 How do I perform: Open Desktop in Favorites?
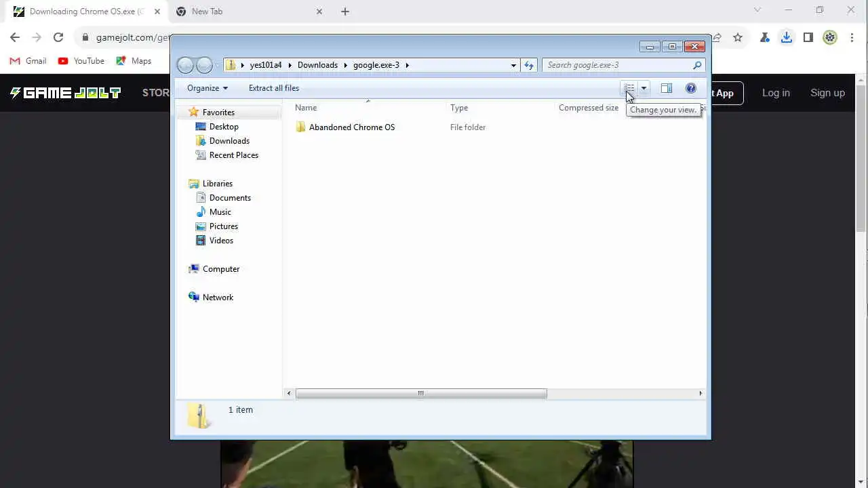(x=224, y=127)
